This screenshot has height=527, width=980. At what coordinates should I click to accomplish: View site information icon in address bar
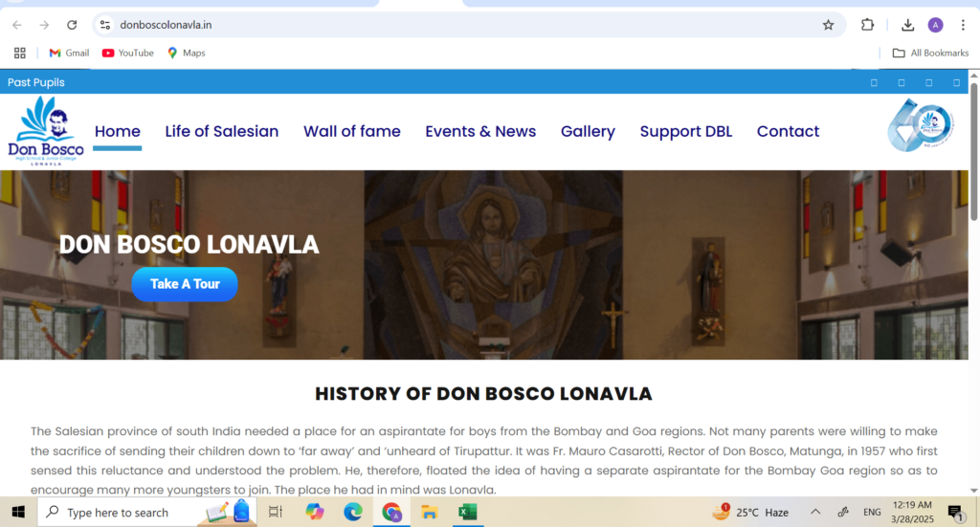coord(105,25)
